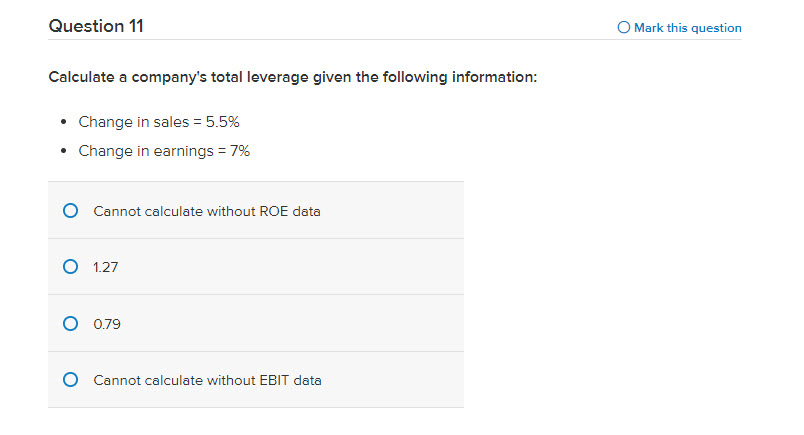Select the "Cannot calculate without EBIT data" radio button
Image resolution: width=804 pixels, height=435 pixels.
point(70,380)
